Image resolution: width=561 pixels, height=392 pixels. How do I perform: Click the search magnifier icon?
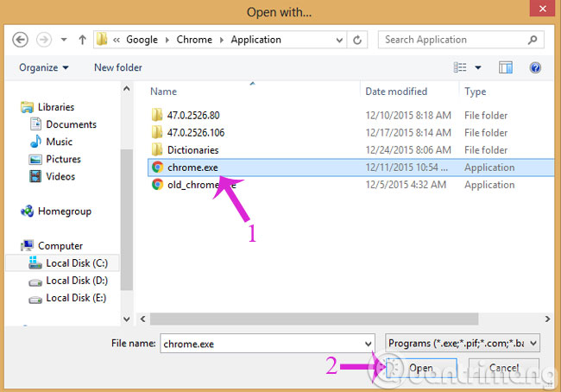click(533, 40)
